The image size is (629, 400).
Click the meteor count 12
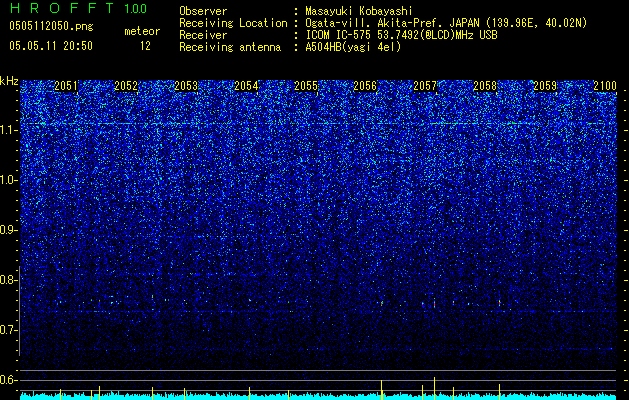pyautogui.click(x=145, y=46)
